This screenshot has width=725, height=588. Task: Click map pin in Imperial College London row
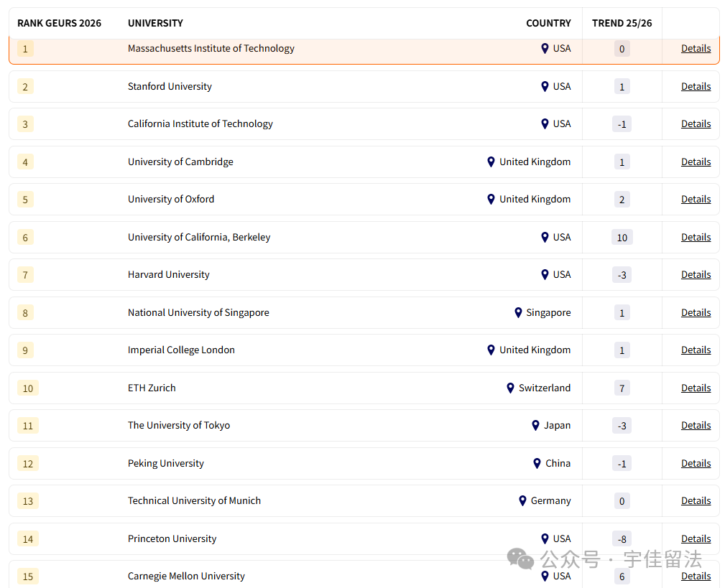point(491,350)
